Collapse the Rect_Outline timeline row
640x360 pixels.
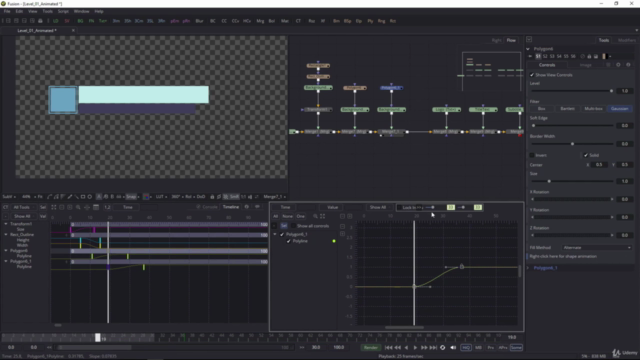point(6,235)
